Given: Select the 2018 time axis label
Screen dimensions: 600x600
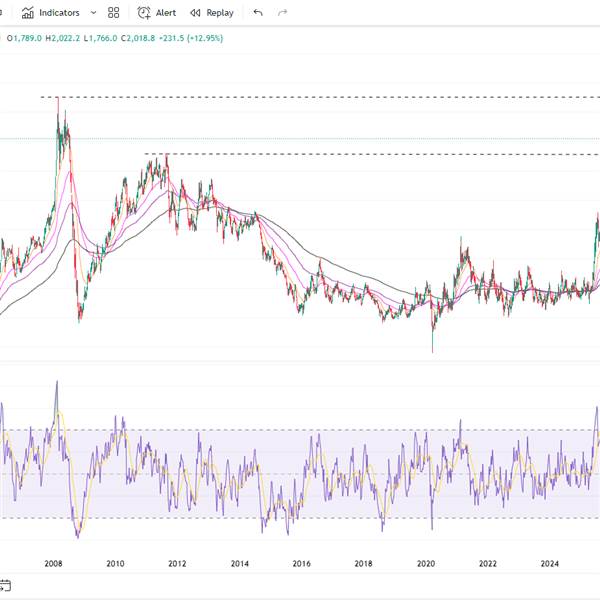Looking at the screenshot, I should (364, 564).
